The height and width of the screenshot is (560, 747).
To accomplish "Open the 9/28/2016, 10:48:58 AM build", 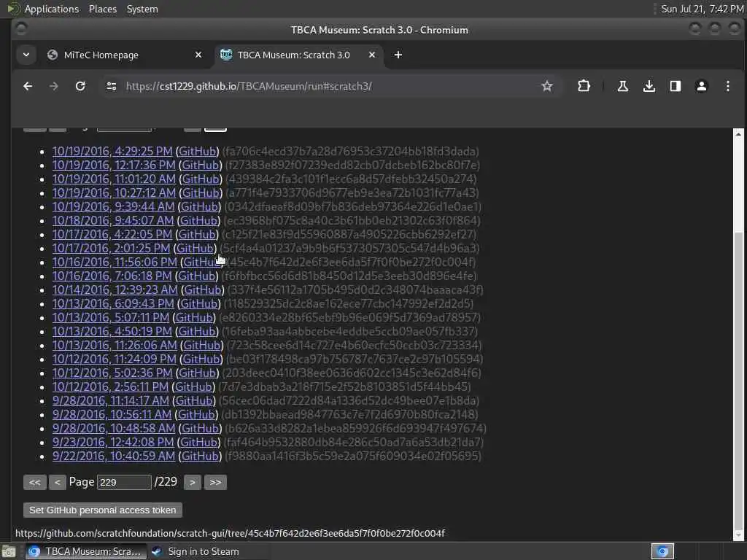I will 114,428.
